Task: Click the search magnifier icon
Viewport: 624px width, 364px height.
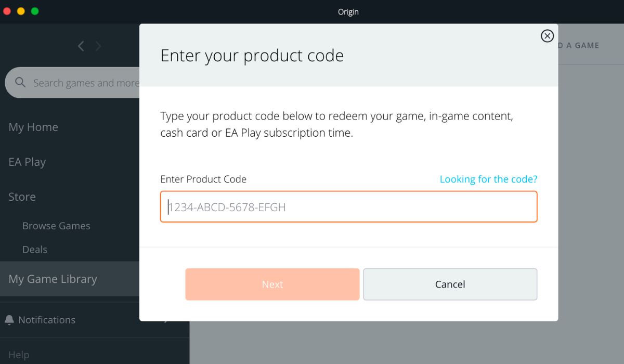Action: click(x=20, y=82)
